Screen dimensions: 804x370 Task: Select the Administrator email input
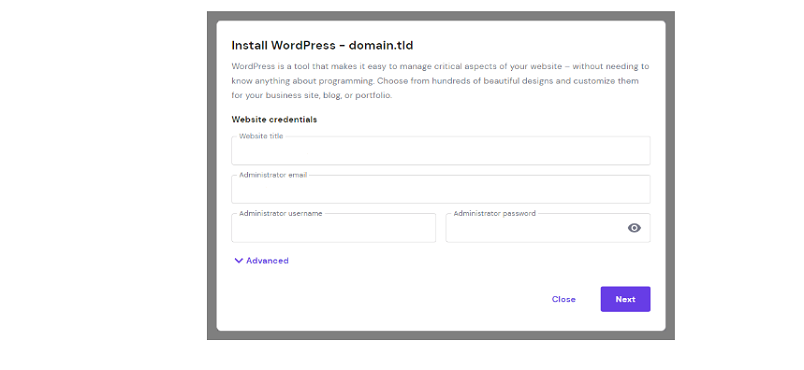pyautogui.click(x=441, y=190)
